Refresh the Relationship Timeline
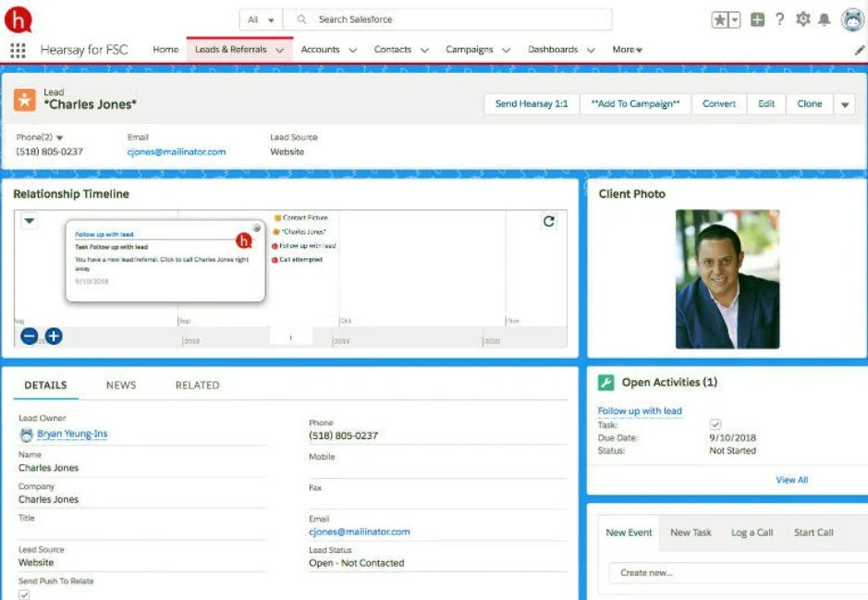 [549, 221]
